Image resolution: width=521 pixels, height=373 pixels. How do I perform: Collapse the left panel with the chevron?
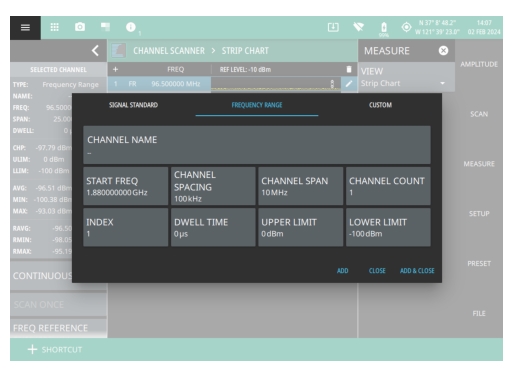95,51
